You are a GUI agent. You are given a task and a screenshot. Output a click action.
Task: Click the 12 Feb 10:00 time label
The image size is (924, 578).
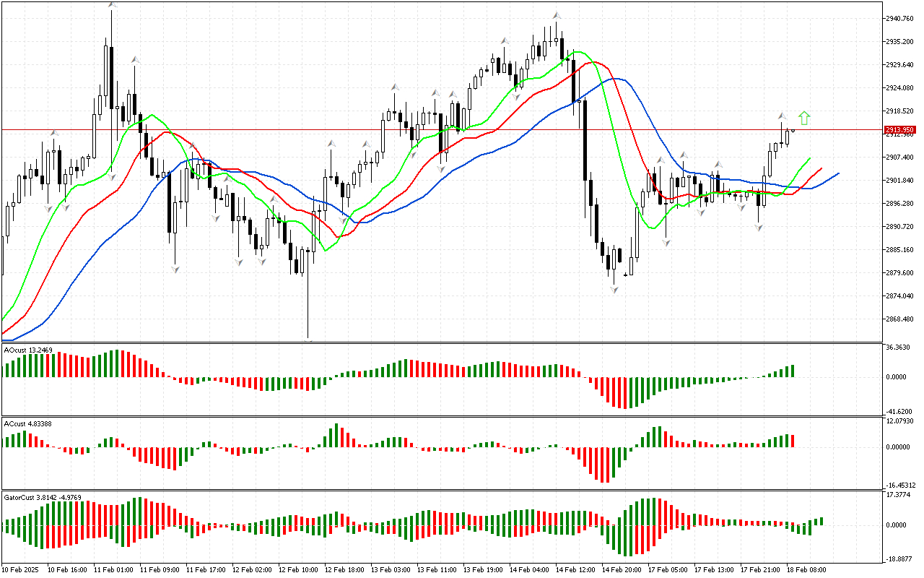298,570
